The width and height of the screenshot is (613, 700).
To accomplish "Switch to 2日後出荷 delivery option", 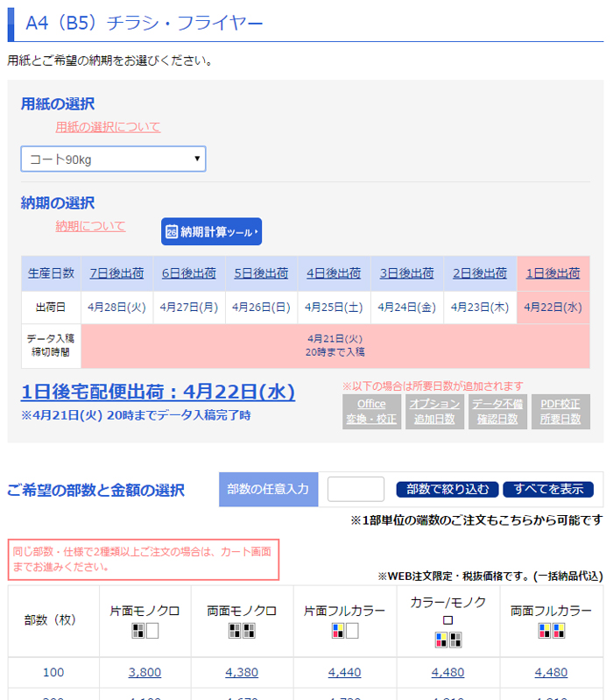I will click(480, 273).
